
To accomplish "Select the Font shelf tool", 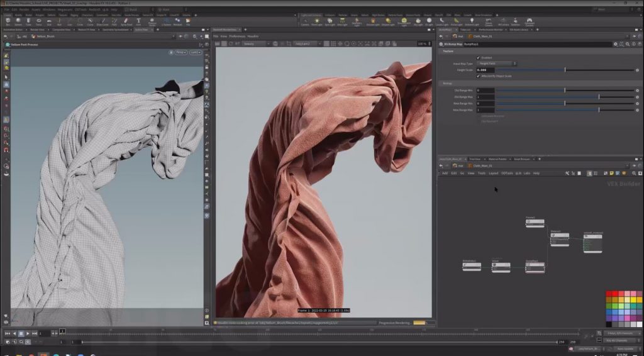I will 138,22.
